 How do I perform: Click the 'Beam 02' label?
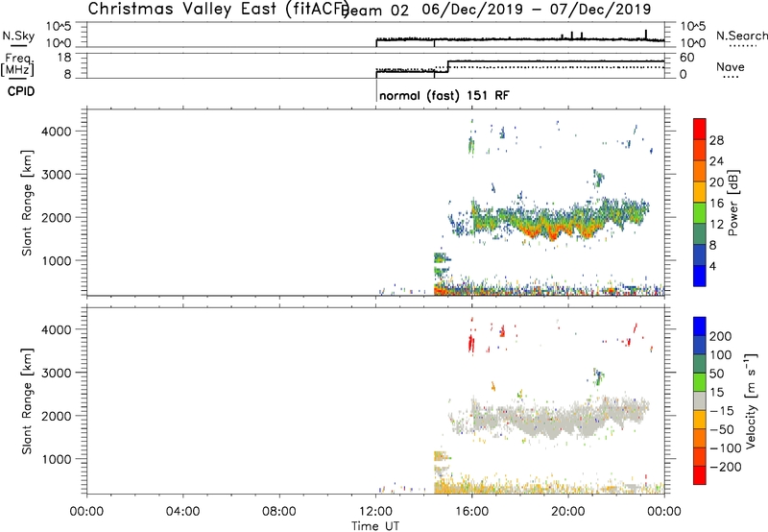[374, 11]
